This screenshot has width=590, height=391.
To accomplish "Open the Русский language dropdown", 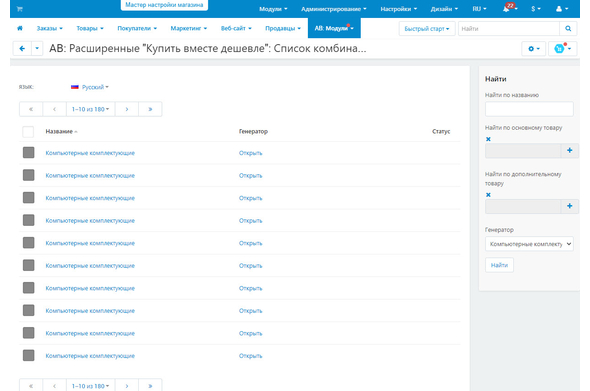I will 90,87.
